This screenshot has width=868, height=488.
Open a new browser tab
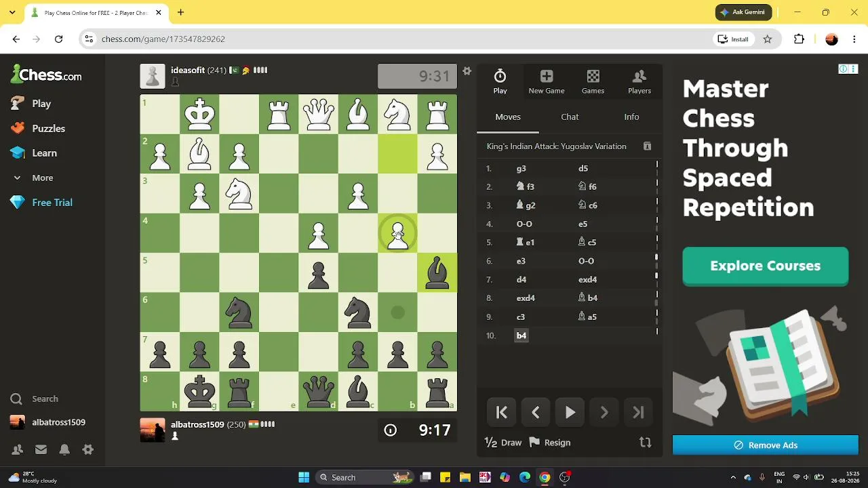click(x=180, y=12)
